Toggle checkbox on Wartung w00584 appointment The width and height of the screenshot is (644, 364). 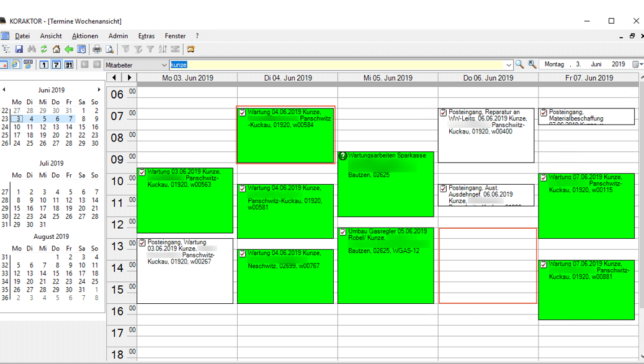pyautogui.click(x=243, y=112)
